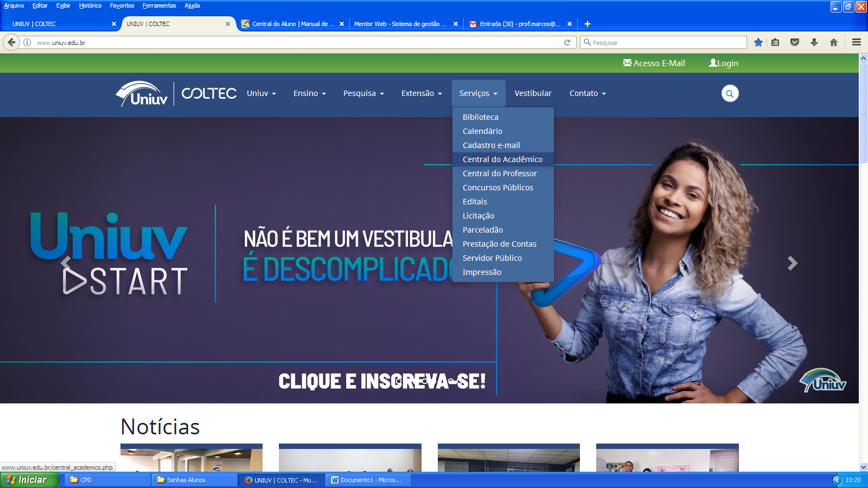Select Central do Professor menu entry
The image size is (868, 488).
point(499,174)
